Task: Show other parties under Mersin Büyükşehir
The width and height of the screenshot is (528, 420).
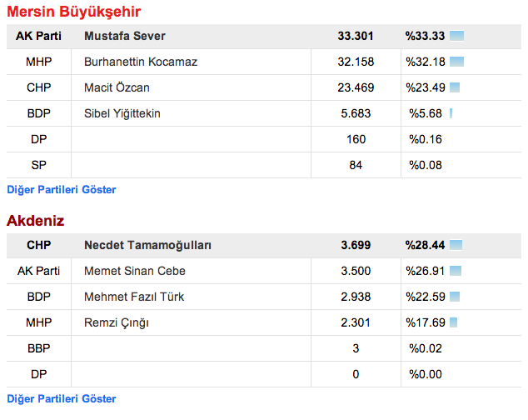Action: (x=62, y=189)
